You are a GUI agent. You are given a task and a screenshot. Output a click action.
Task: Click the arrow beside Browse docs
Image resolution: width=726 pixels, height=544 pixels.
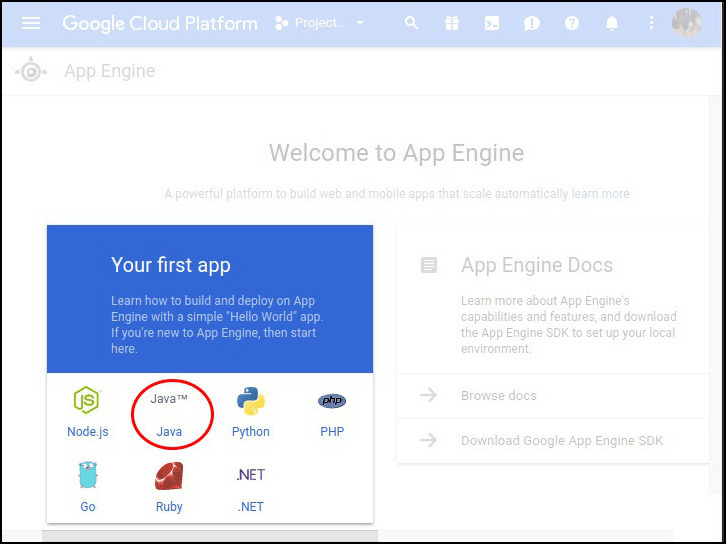pyautogui.click(x=428, y=395)
